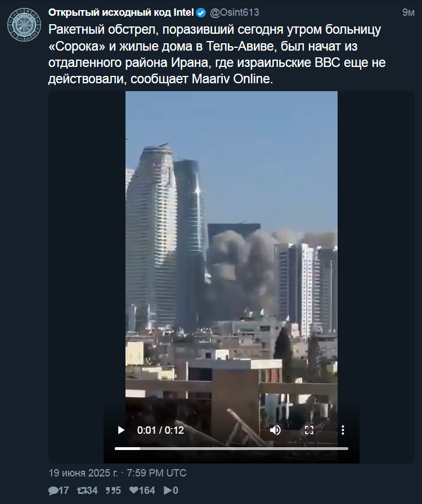Open the author name «Открытый исходный код Intel»
Image resolution: width=422 pixels, height=504 pixels.
pyautogui.click(x=121, y=12)
